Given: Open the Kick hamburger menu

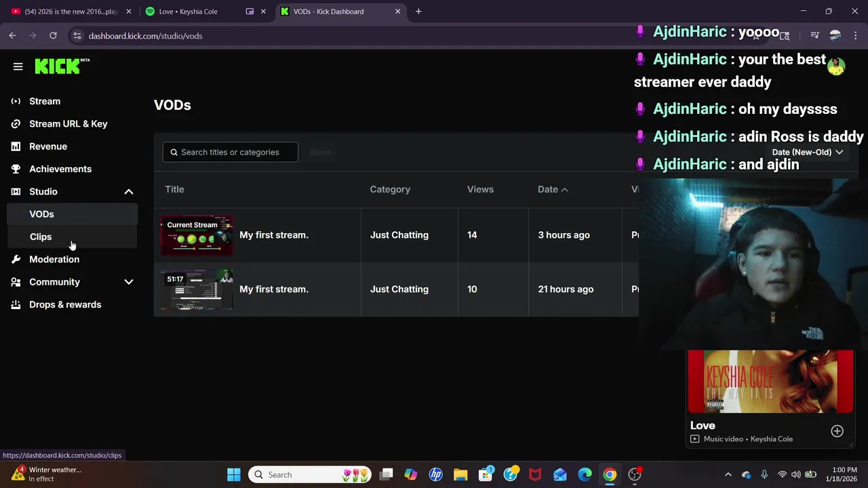Looking at the screenshot, I should tap(18, 66).
